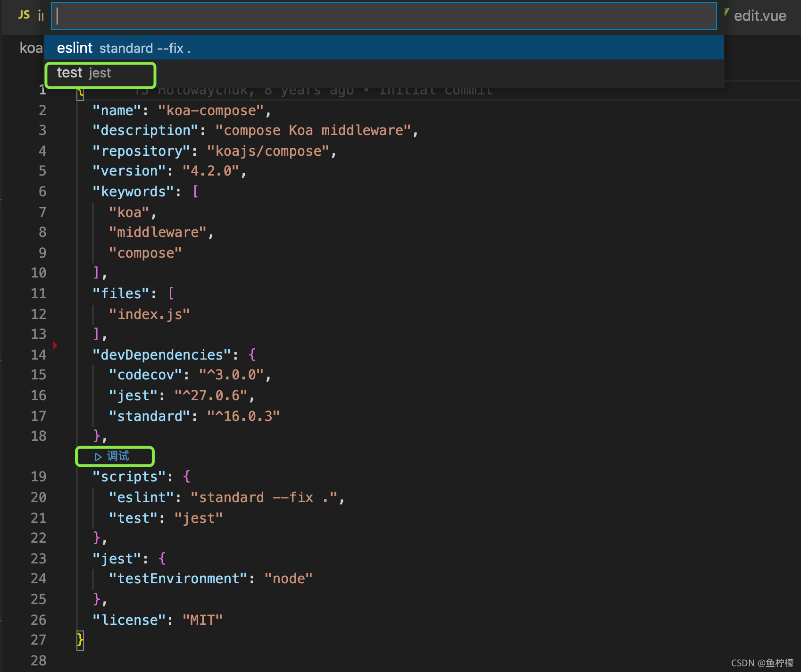Click the "index.js" string on line 12

click(150, 314)
